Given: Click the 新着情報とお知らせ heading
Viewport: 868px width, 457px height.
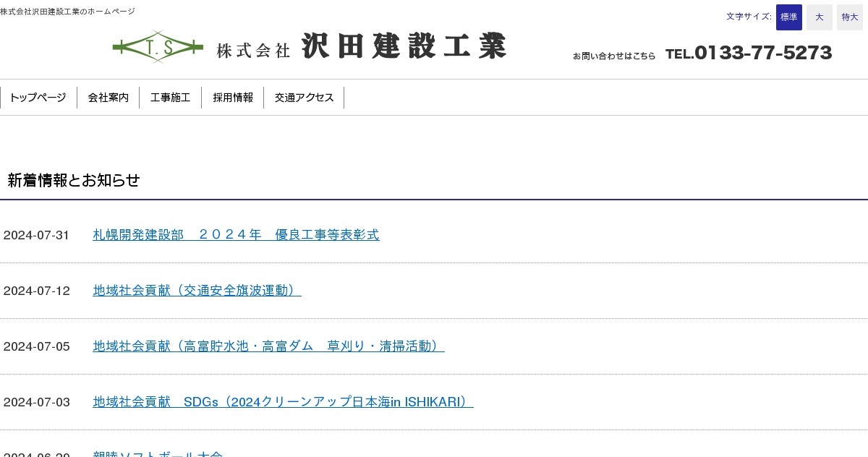Looking at the screenshot, I should (x=73, y=181).
